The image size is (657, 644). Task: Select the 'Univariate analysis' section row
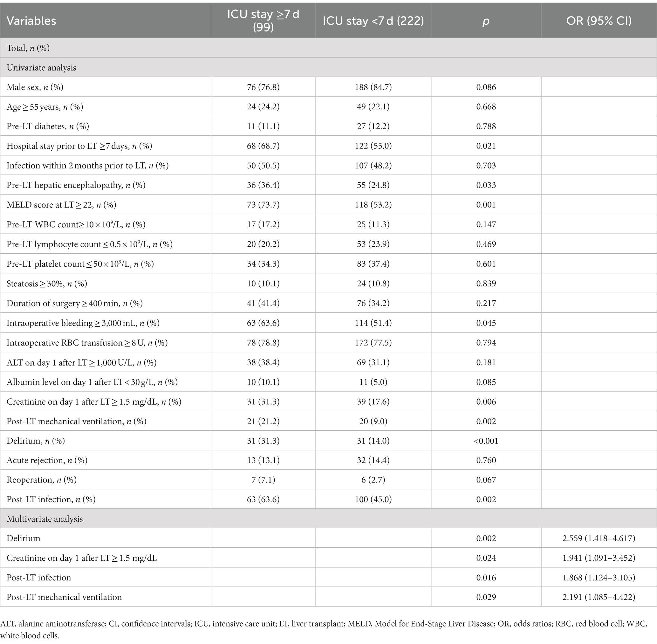[328, 68]
